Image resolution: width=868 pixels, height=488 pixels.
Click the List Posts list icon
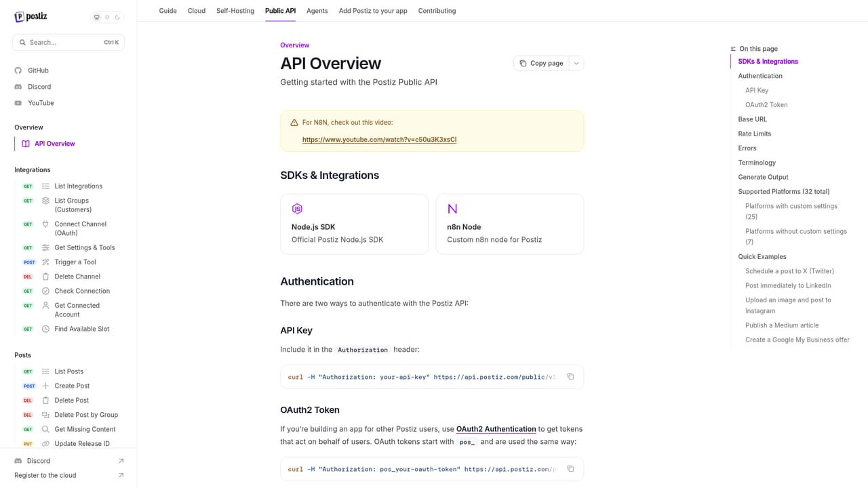point(45,371)
